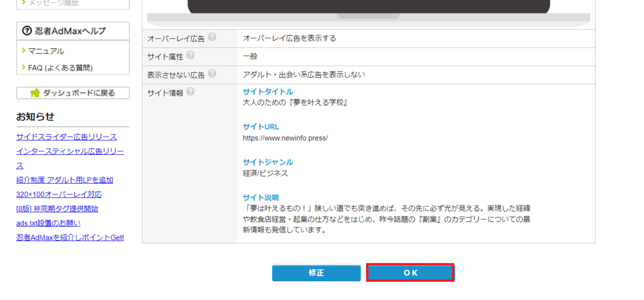Image resolution: width=644 pixels, height=300 pixels.
Task: Click the オーバーレイ広告を表示する value
Action: pyautogui.click(x=290, y=38)
